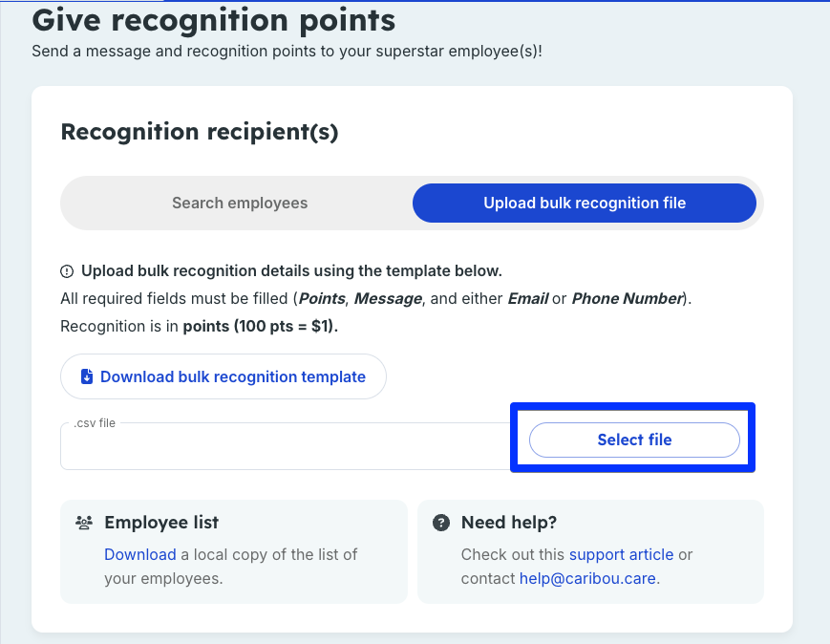830x644 pixels.
Task: Click the Need help? card heading
Action: [509, 523]
